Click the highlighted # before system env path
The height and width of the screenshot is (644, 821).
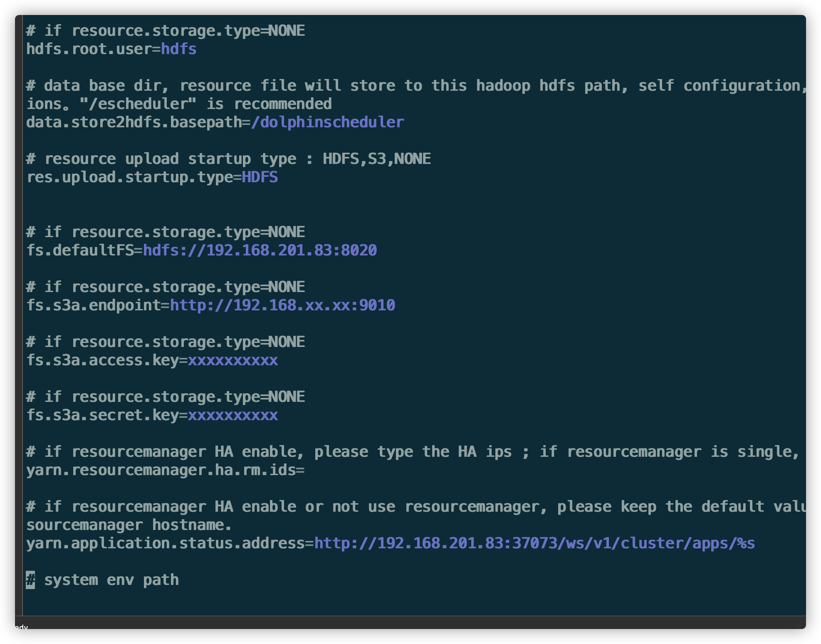(x=30, y=580)
